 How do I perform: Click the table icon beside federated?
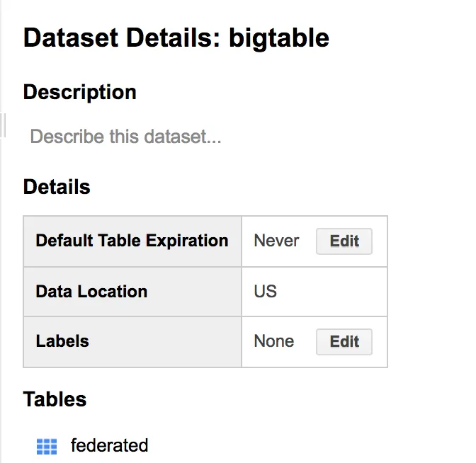coord(46,446)
